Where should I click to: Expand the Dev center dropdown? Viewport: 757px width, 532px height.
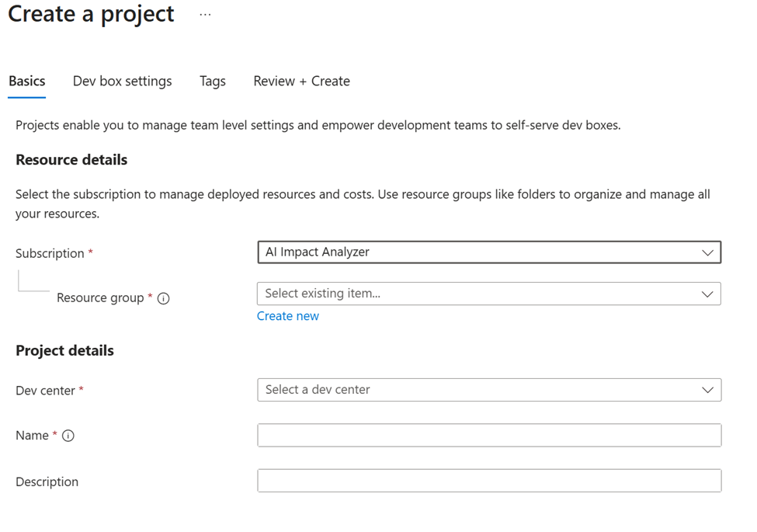[489, 389]
